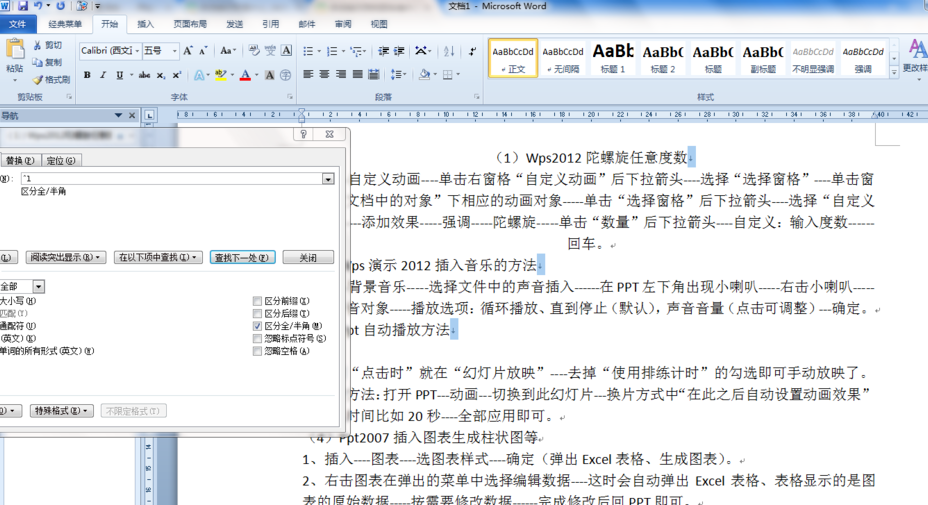Justify the paragraph text
The width and height of the screenshot is (928, 505).
click(x=357, y=75)
